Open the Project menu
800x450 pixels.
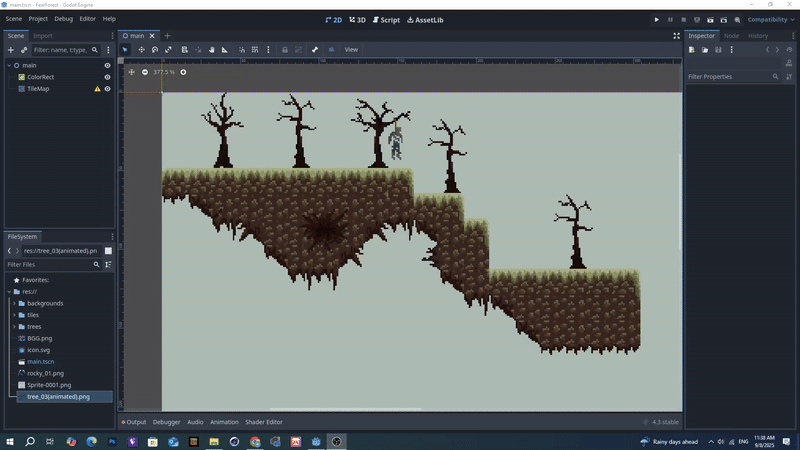(x=38, y=19)
